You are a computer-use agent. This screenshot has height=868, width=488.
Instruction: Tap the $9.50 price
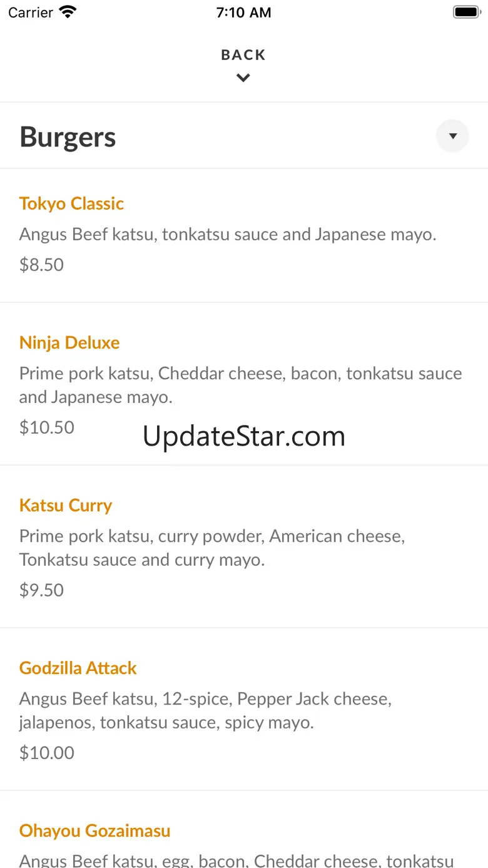[41, 590]
